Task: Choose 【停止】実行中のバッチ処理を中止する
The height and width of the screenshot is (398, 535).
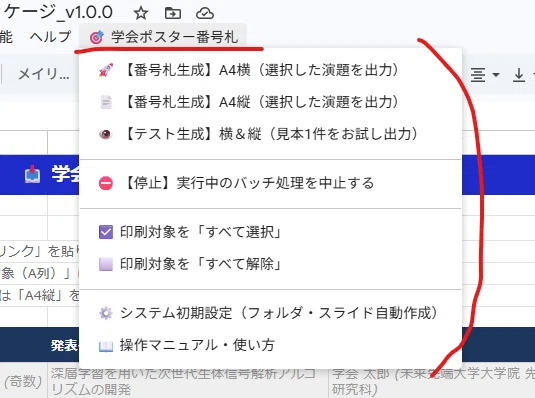Action: [270, 183]
